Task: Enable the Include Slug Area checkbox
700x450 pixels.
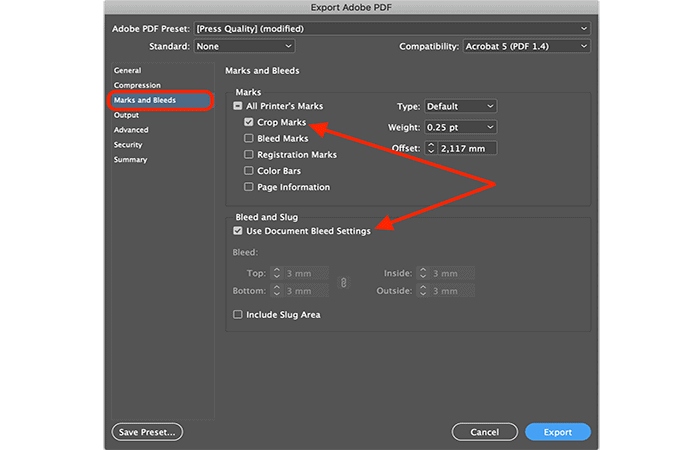Action: click(238, 314)
